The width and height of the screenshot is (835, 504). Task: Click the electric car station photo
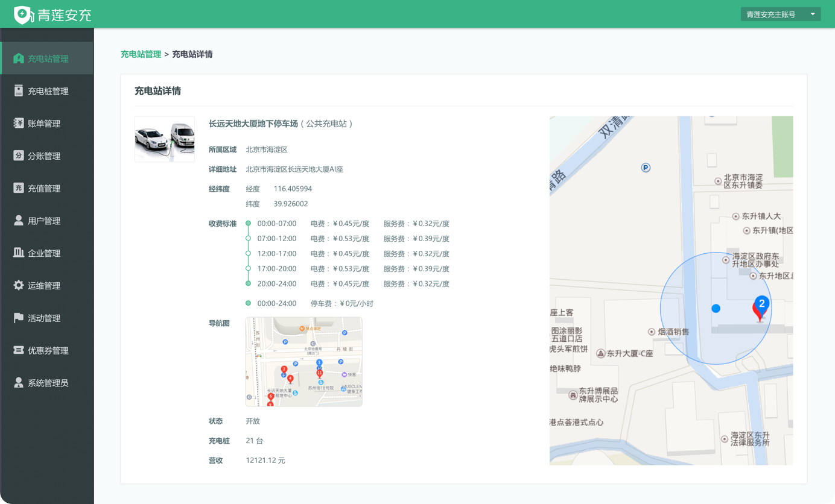[165, 139]
